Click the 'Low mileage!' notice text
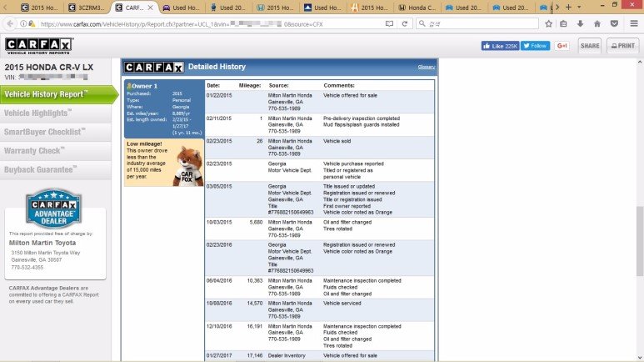644x362 pixels. [144, 144]
